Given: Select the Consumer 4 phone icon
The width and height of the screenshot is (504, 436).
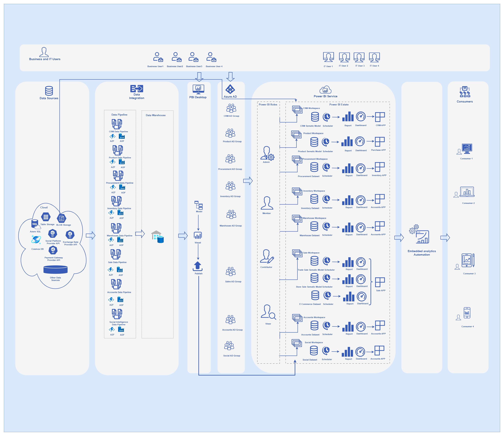Looking at the screenshot, I should coord(467,313).
